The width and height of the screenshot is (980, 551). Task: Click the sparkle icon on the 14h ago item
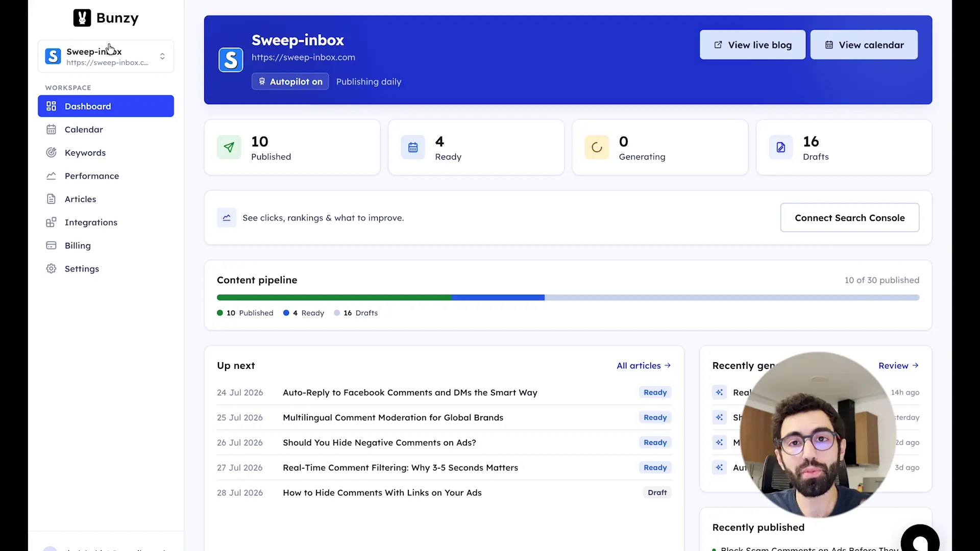click(x=719, y=392)
